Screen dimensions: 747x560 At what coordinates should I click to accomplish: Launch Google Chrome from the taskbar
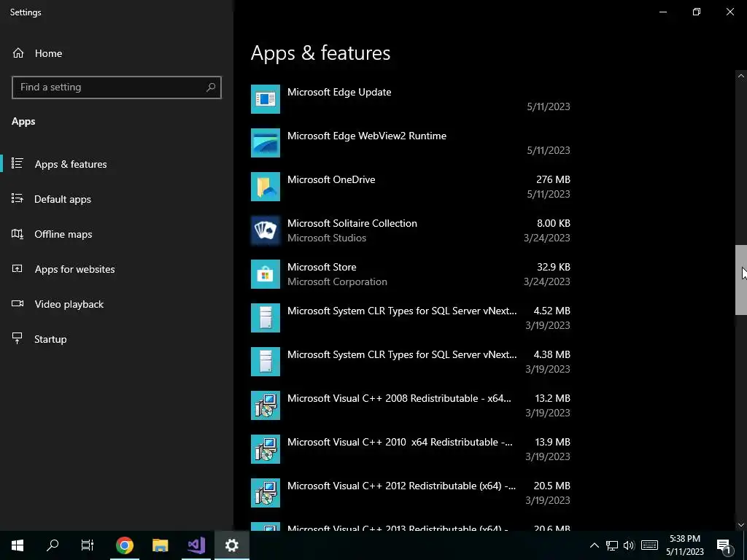pos(124,545)
